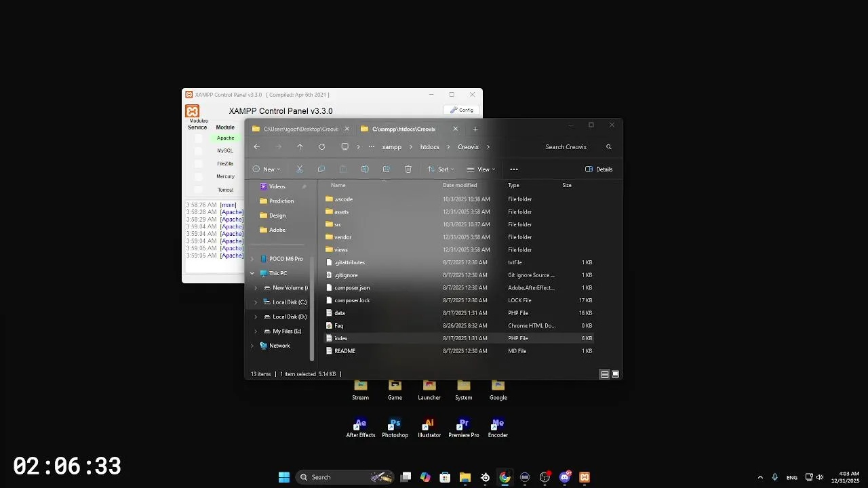Image resolution: width=868 pixels, height=488 pixels.
Task: Sort files by the Name column header
Action: (x=338, y=185)
